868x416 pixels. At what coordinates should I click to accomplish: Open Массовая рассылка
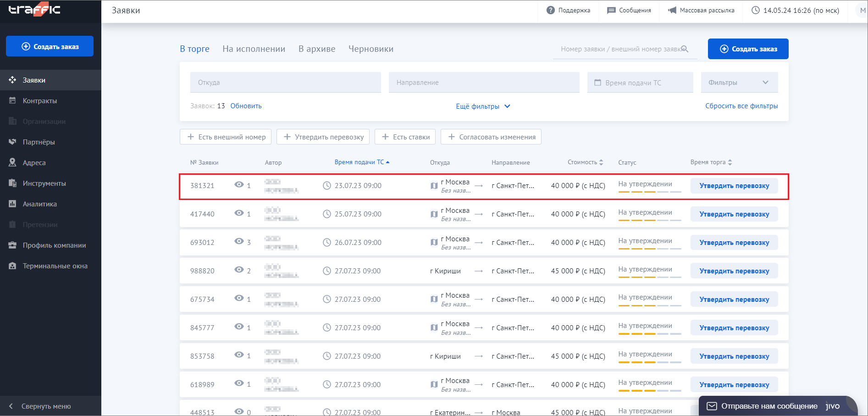pos(701,10)
